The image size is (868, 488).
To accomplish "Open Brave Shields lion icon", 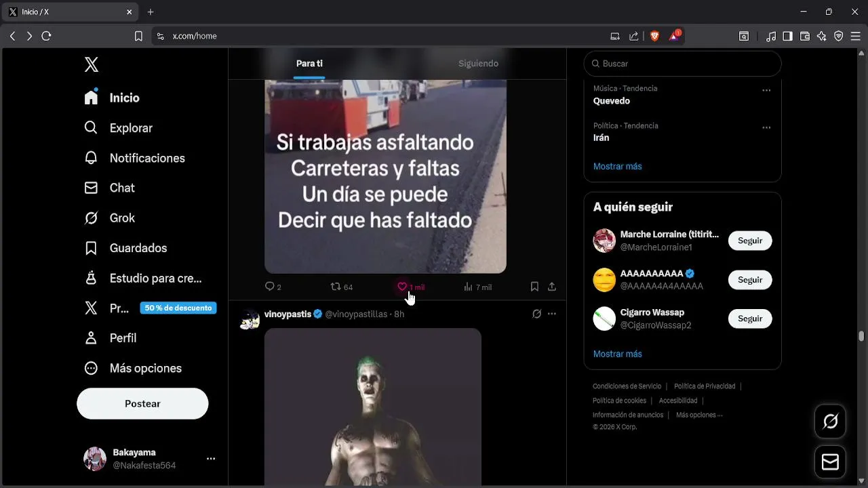I will coord(654,36).
